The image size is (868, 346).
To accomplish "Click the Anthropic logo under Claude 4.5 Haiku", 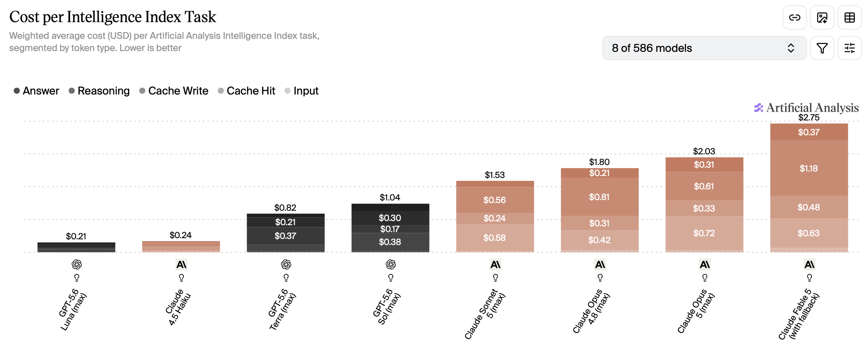I will [182, 264].
